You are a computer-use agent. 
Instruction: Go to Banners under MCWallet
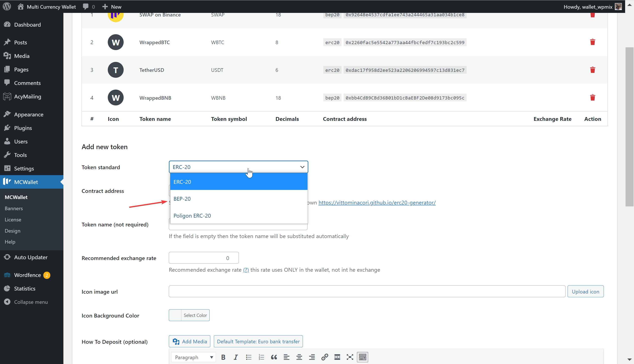[x=14, y=208]
